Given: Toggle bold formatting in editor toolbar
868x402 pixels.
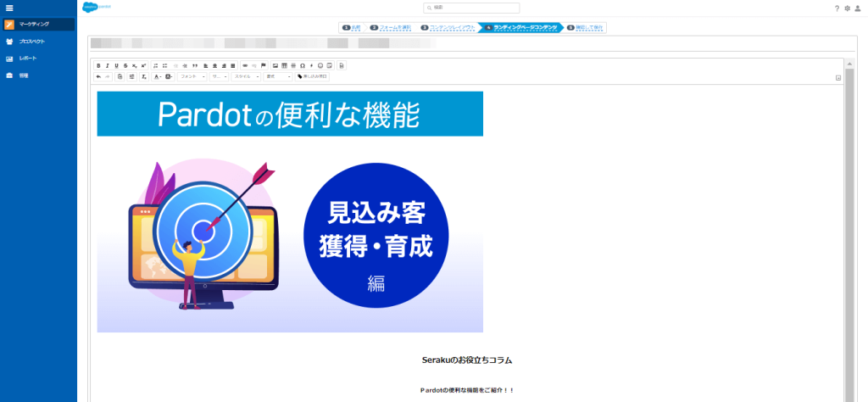Looking at the screenshot, I should [98, 66].
